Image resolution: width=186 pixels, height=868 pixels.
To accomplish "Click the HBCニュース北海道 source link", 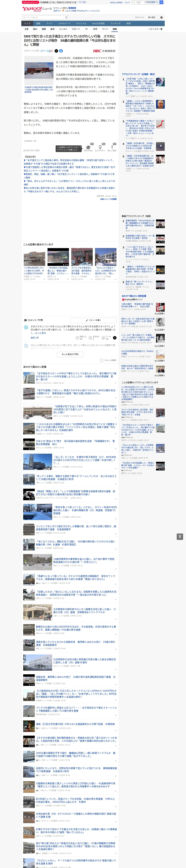I will [108, 199].
